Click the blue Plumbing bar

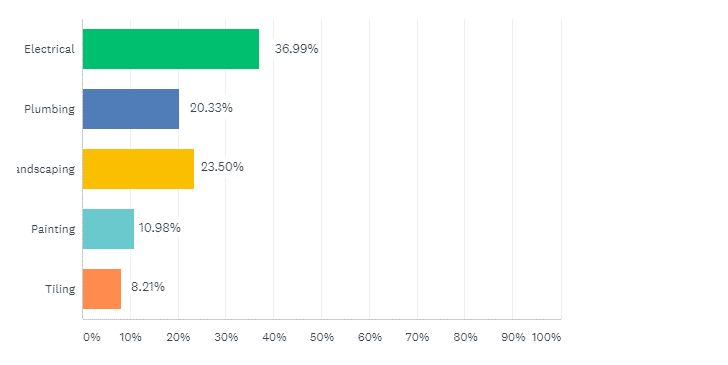pos(131,109)
